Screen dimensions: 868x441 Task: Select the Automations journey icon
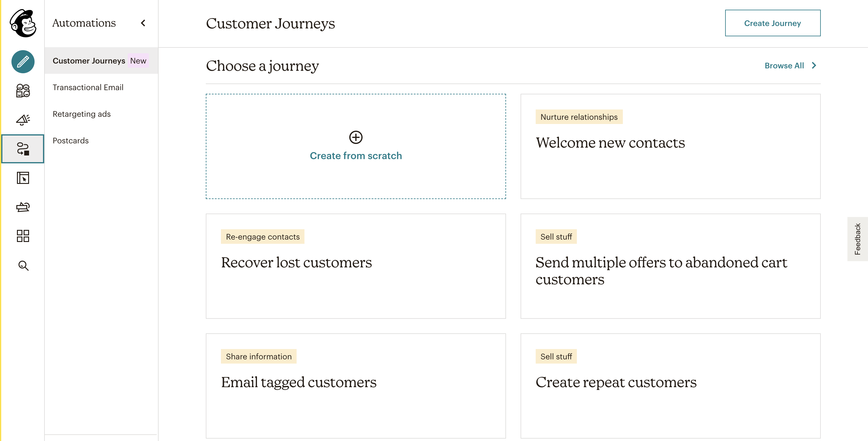coord(23,149)
